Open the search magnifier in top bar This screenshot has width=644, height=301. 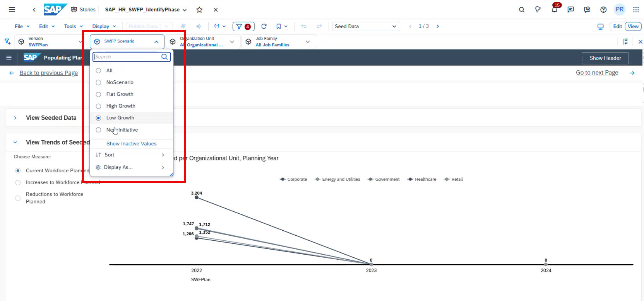click(x=522, y=10)
